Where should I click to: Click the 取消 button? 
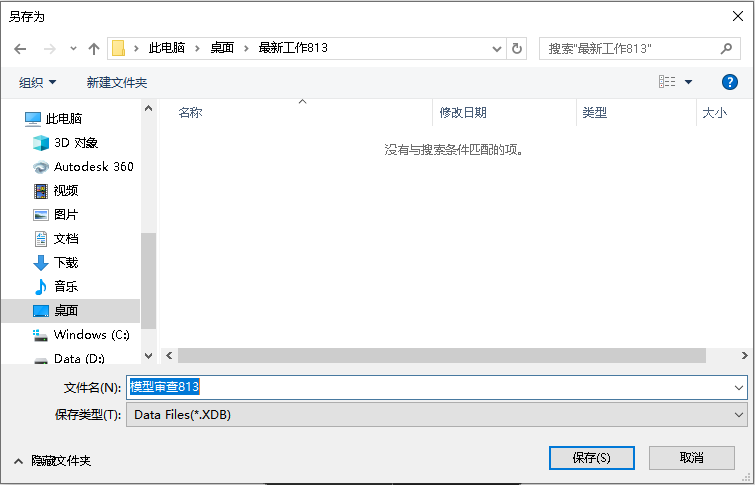(x=692, y=458)
